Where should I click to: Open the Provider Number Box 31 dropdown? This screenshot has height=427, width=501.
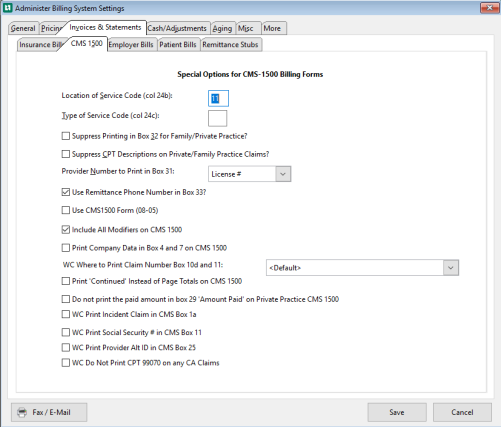[283, 174]
